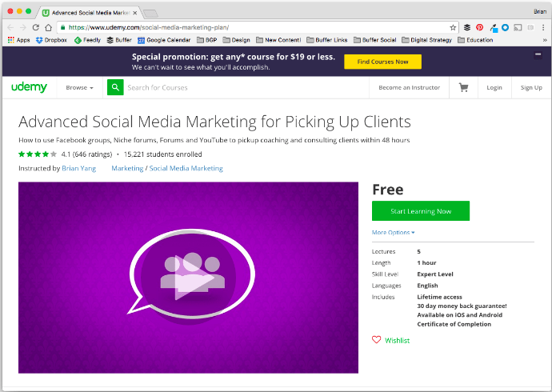Click the 'Certificate of Completion' text

pyautogui.click(x=454, y=324)
